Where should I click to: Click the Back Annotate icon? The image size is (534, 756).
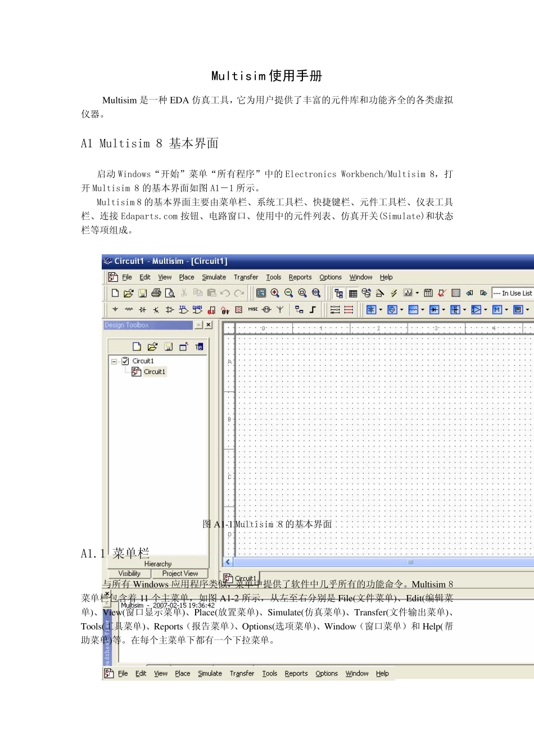[x=469, y=293]
